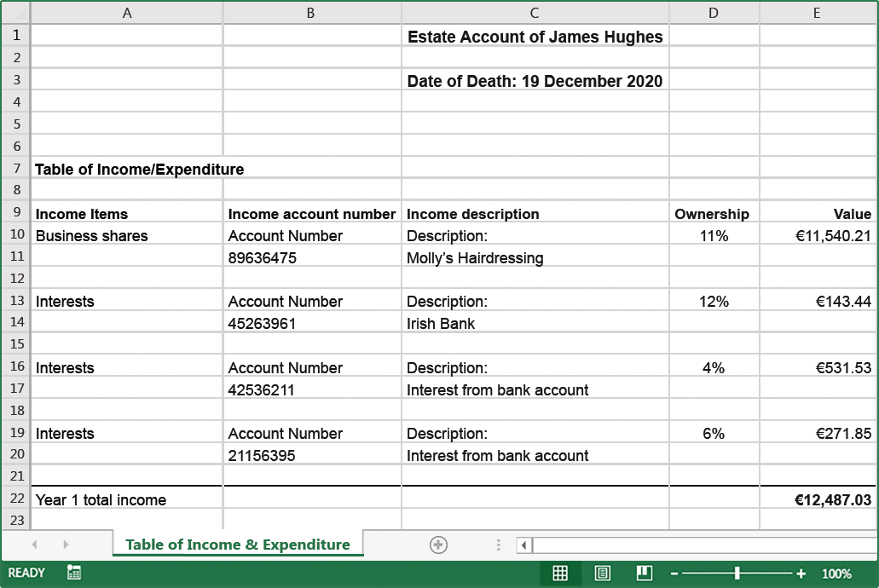The image size is (879, 588).
Task: Zoom out using the minus button
Action: pos(673,574)
